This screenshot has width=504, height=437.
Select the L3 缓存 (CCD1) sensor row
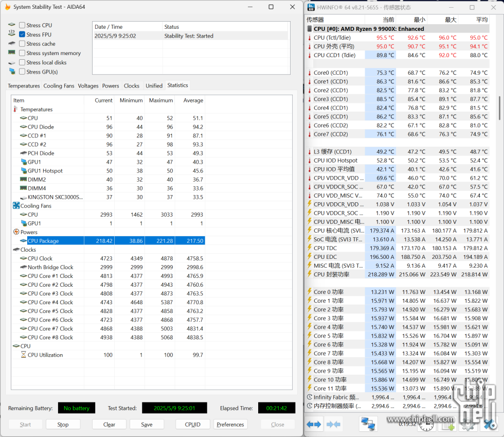tap(398, 151)
